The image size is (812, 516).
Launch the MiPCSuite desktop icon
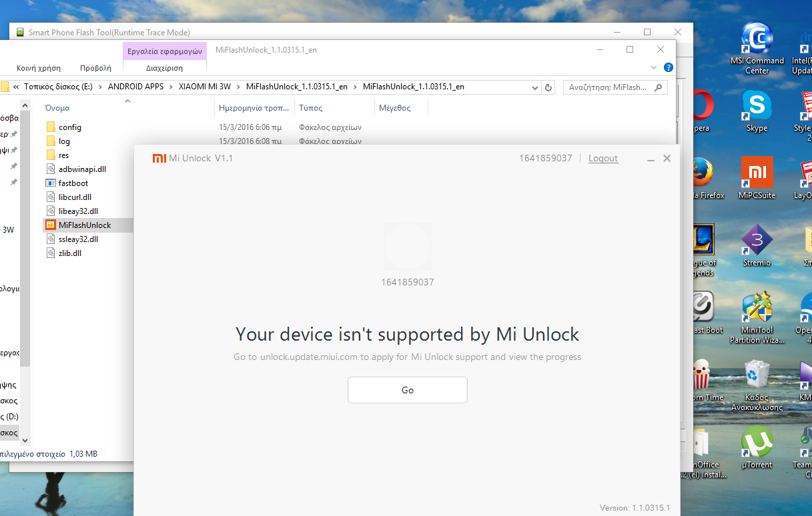click(x=757, y=178)
